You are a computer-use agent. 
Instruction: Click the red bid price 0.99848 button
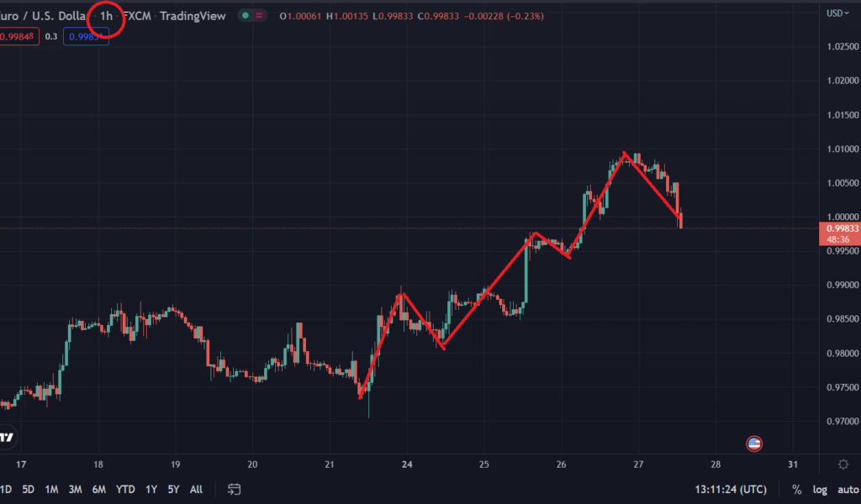[x=19, y=37]
